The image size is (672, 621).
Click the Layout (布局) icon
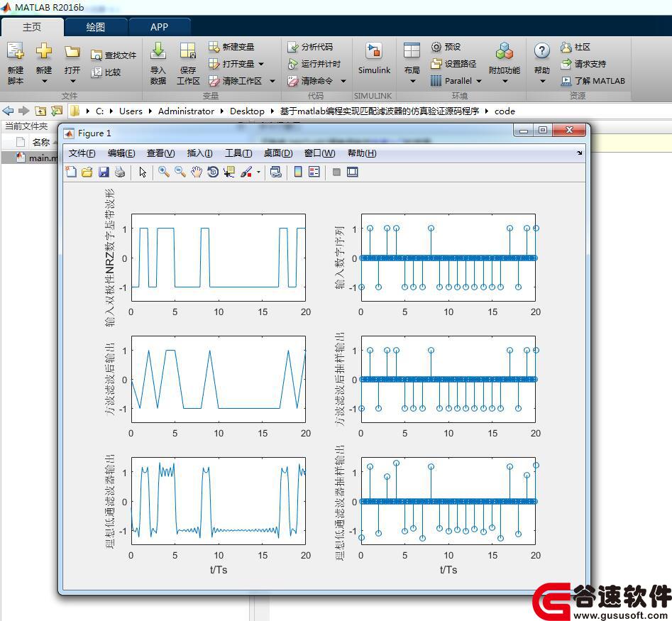412,51
